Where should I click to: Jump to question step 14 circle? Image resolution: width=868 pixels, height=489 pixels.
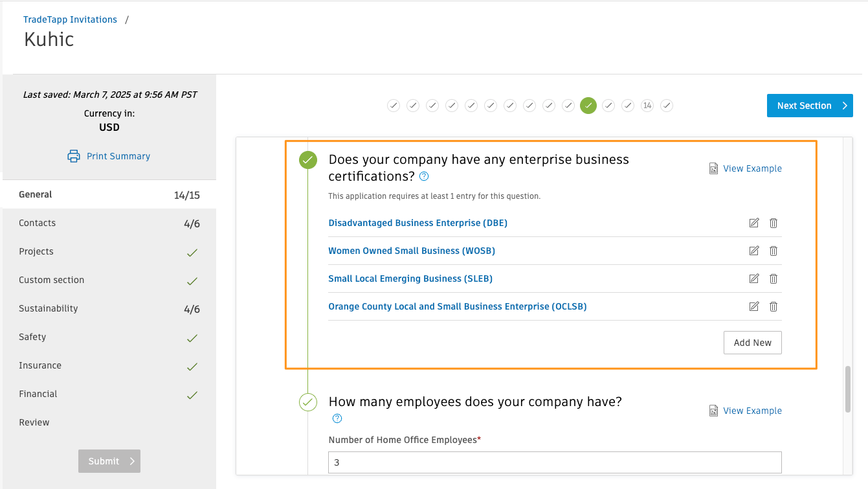(647, 106)
